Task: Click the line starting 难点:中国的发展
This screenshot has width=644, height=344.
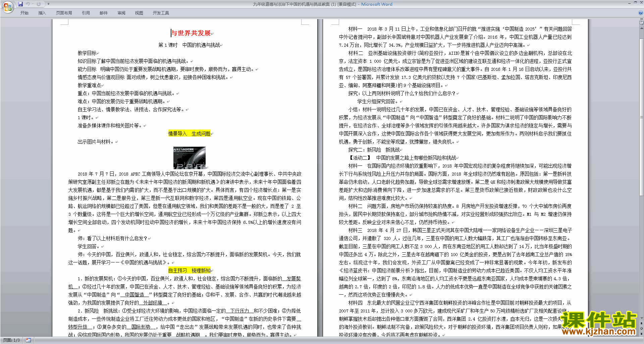Action: pyautogui.click(x=122, y=101)
